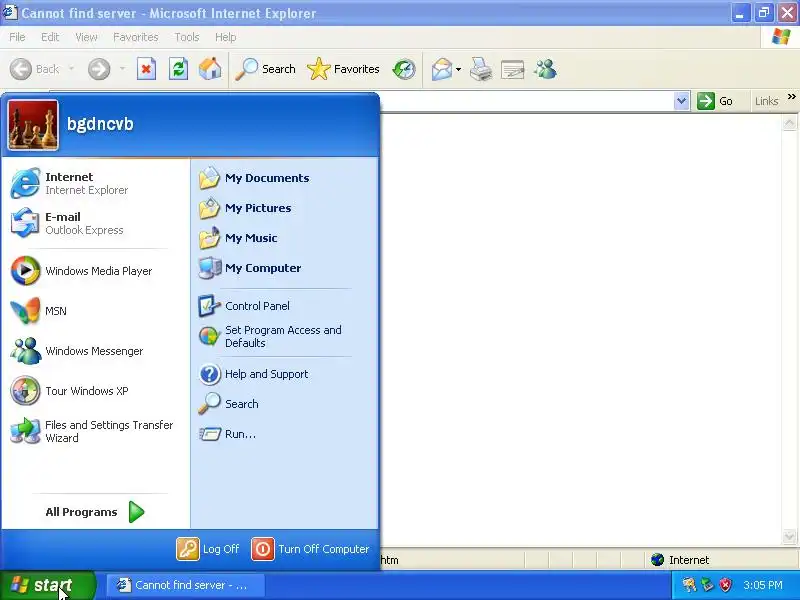Click scrollbar down arrow in IE window

coord(789,536)
